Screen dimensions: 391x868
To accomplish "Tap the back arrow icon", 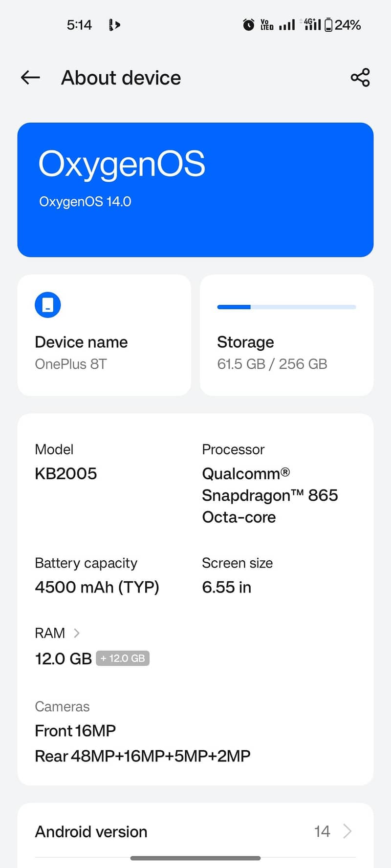I will 30,77.
